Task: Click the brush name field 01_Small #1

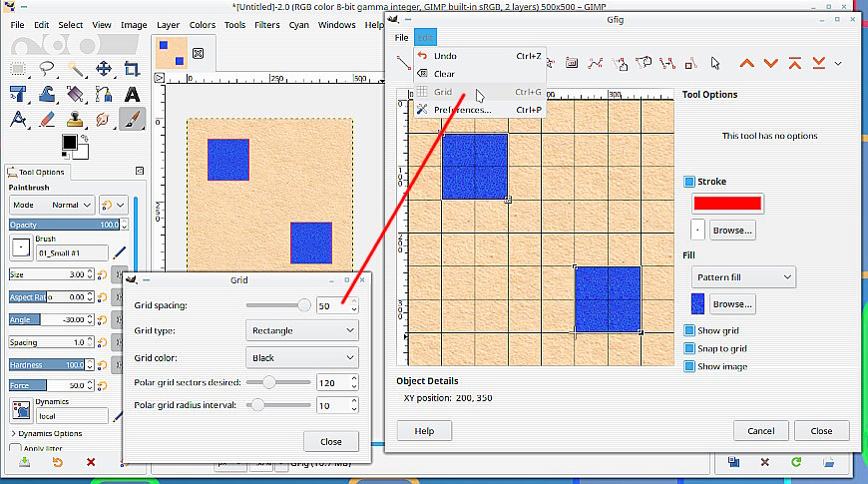Action: (x=72, y=253)
